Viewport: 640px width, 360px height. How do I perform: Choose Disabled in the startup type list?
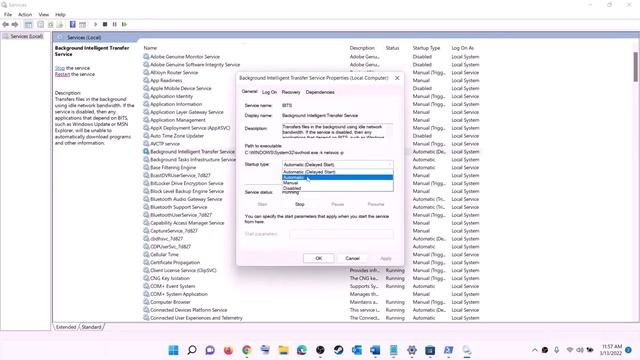click(338, 188)
